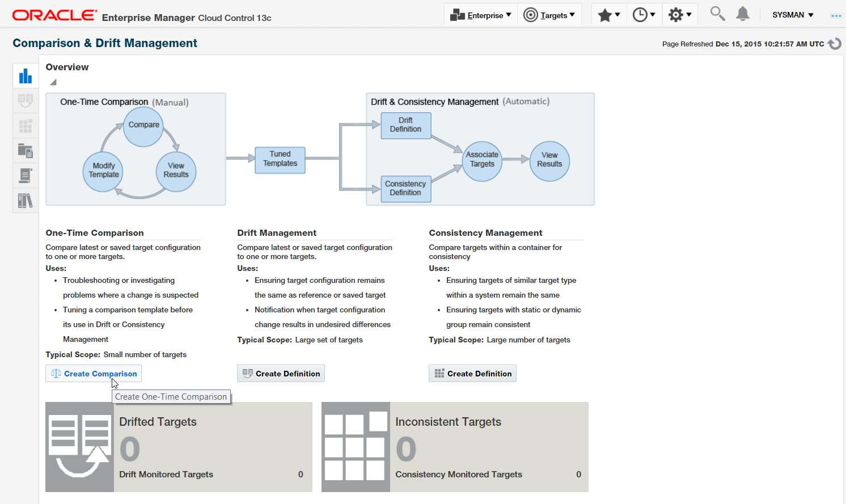Click the Drift Management section heading
The image size is (846, 504).
click(277, 233)
